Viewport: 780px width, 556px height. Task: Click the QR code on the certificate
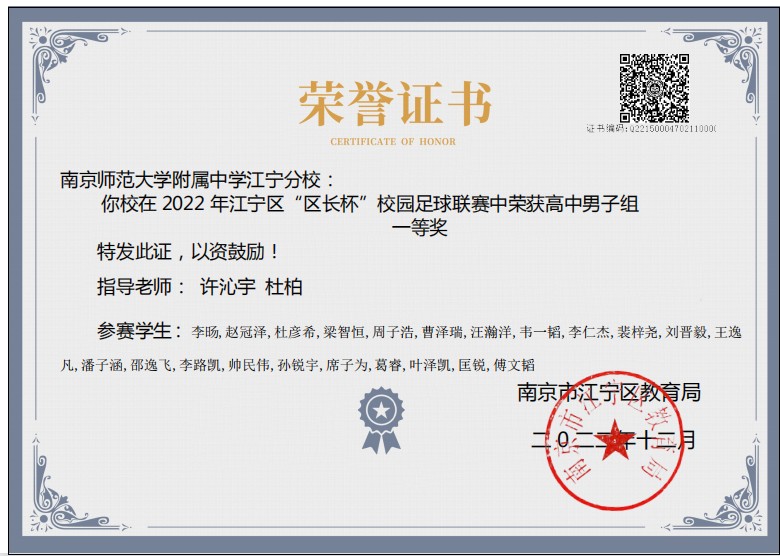coord(654,88)
